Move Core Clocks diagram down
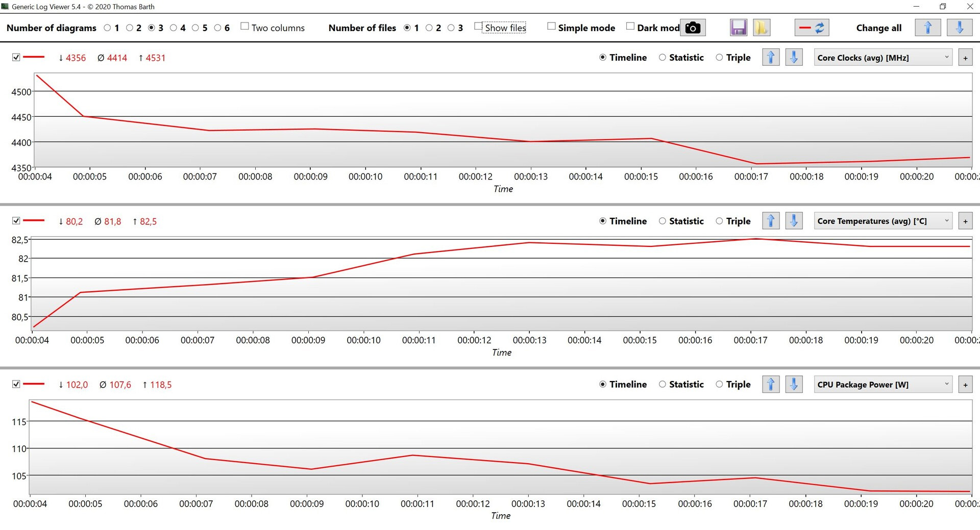 (x=794, y=58)
